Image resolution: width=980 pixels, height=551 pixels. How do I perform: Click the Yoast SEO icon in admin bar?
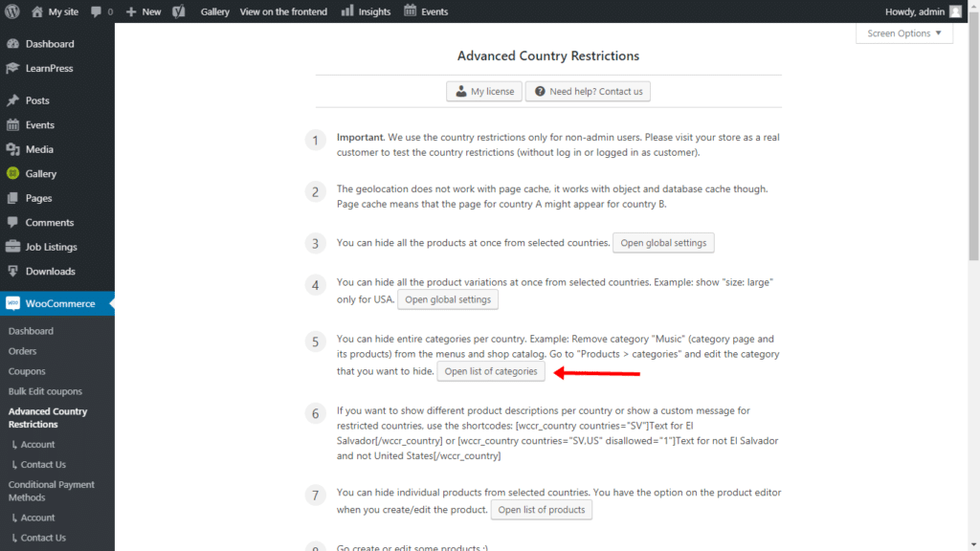[178, 11]
